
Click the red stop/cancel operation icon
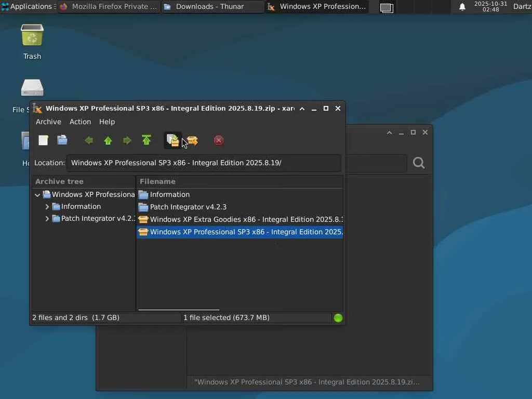[219, 140]
